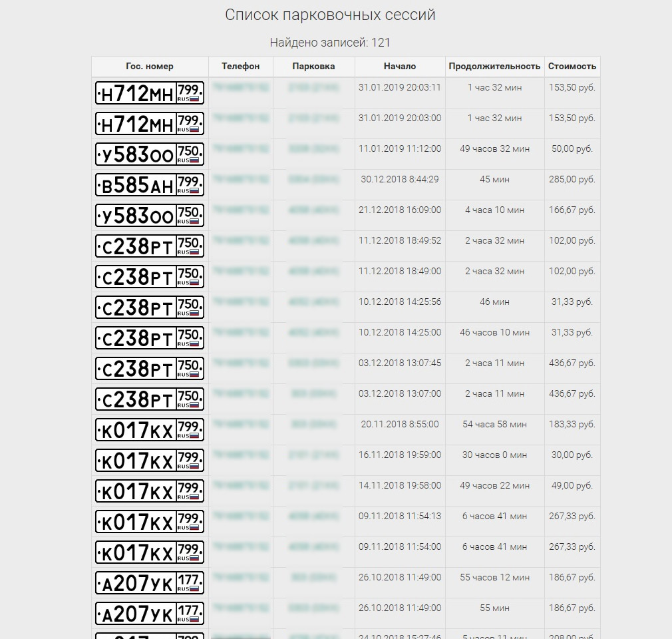The width and height of the screenshot is (672, 639).
Task: Click the 50,00 руб. cost cell
Action: [x=572, y=149]
